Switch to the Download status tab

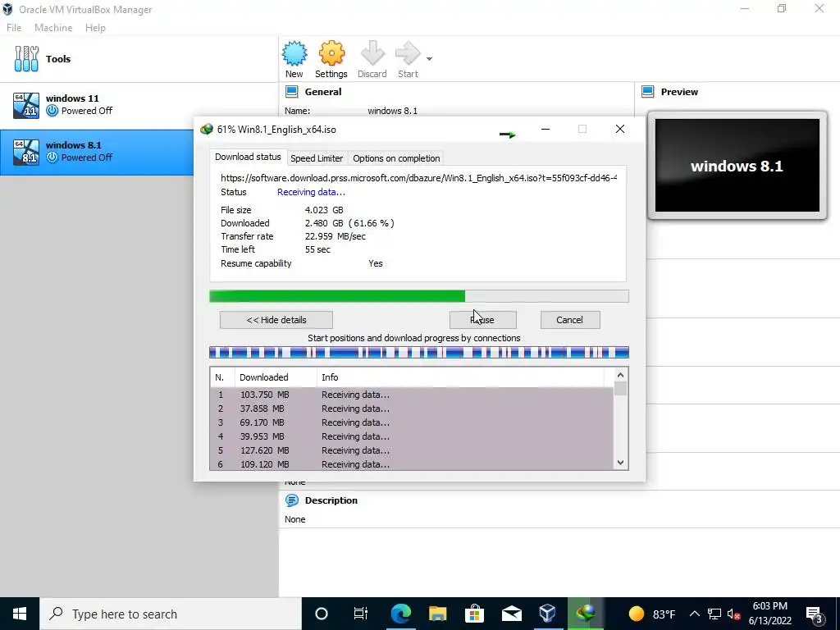click(248, 157)
